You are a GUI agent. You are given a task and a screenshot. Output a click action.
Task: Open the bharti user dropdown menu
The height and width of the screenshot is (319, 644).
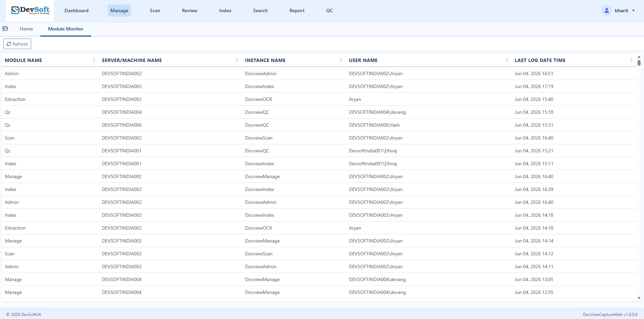624,10
